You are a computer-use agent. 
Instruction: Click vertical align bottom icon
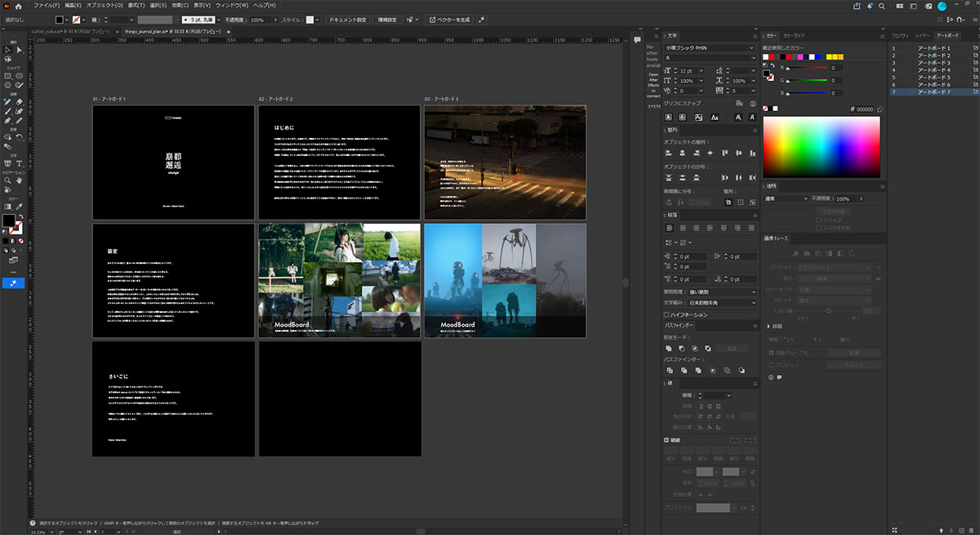[753, 153]
